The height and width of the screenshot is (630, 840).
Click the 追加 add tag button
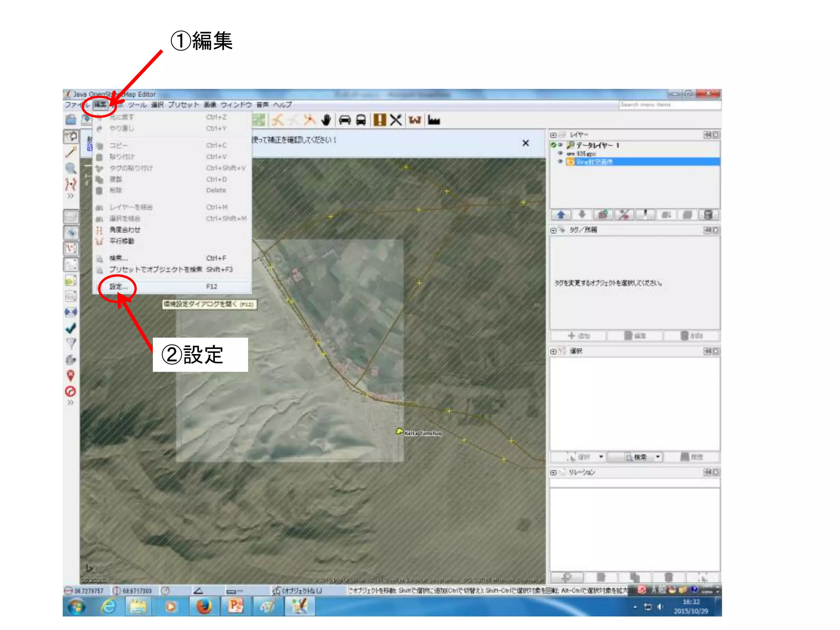pyautogui.click(x=578, y=336)
